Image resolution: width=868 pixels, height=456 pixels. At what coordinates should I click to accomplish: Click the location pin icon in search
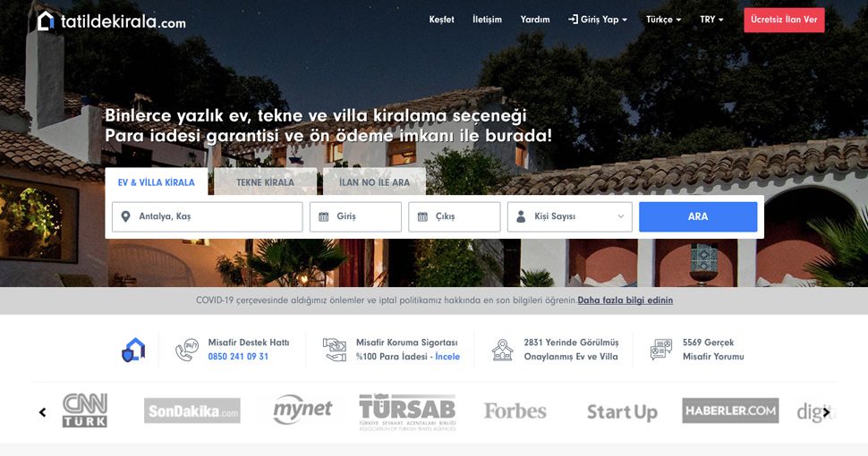click(125, 216)
